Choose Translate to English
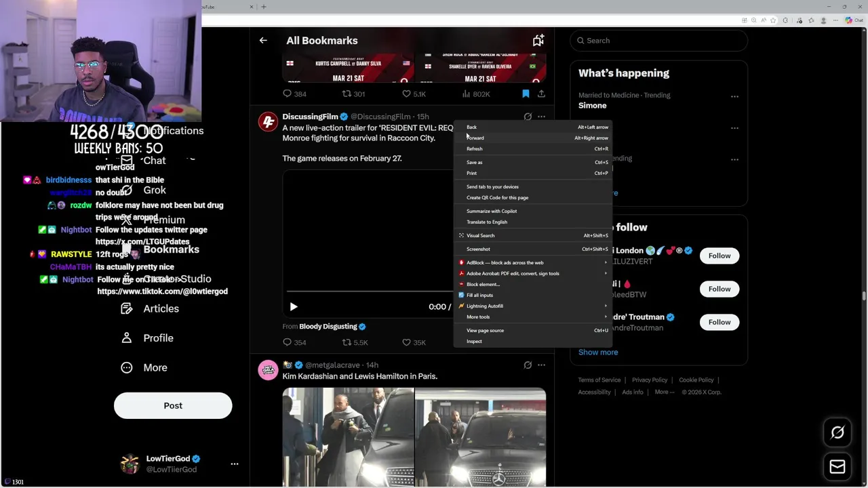 [x=532, y=222]
